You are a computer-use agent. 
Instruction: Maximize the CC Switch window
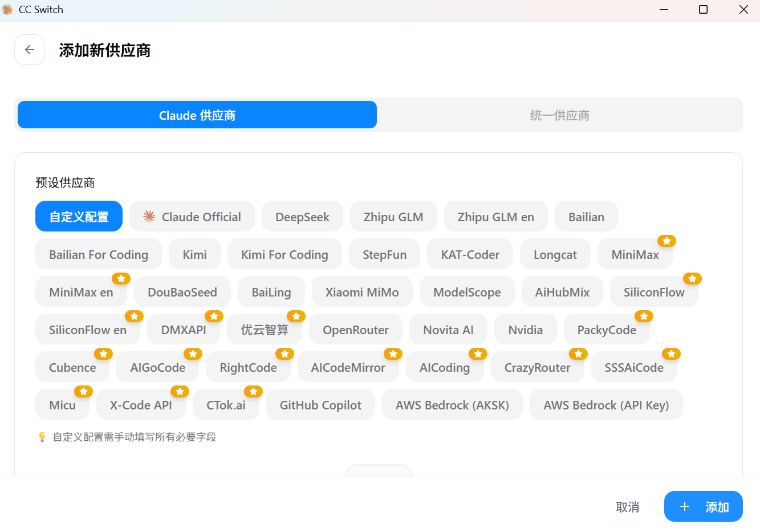pos(703,10)
